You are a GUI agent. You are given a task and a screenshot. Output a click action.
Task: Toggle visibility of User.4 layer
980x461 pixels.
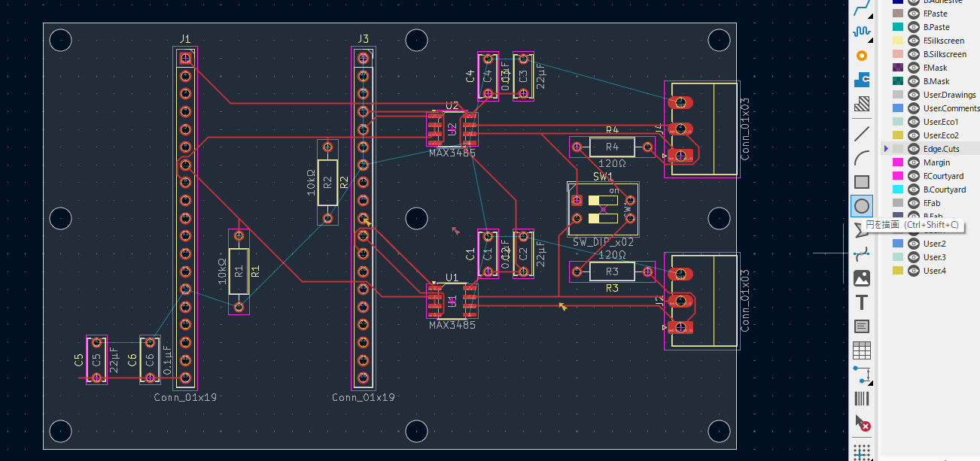[914, 271]
